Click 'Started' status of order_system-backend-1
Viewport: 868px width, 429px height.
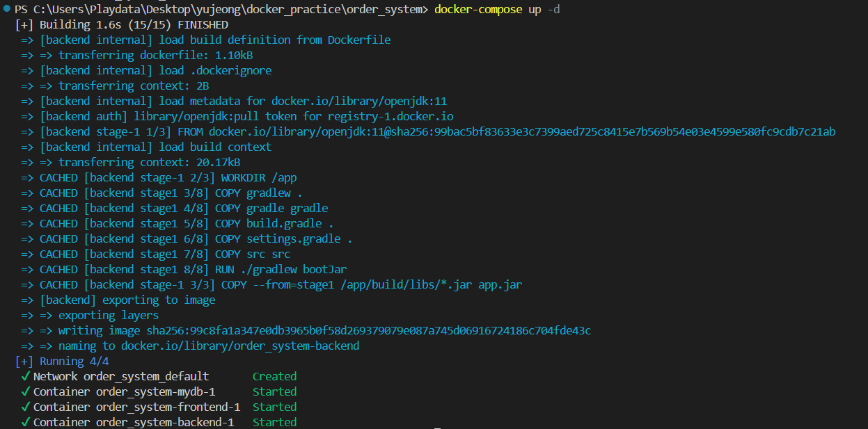pos(274,423)
